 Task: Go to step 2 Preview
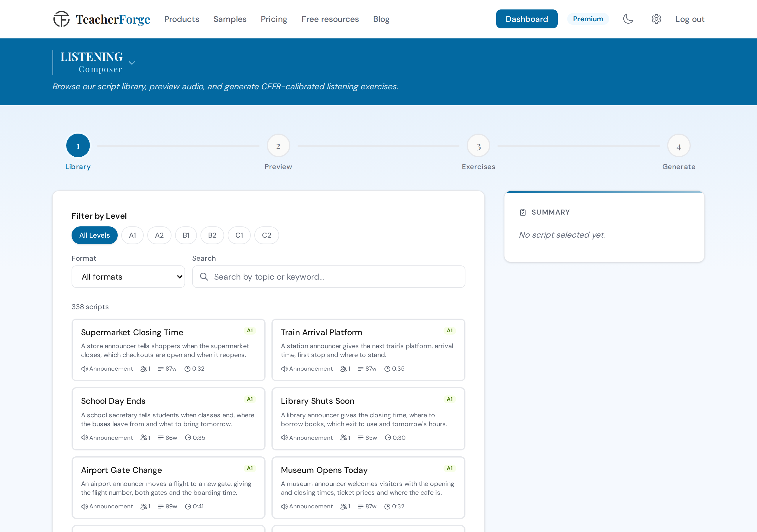click(278, 146)
